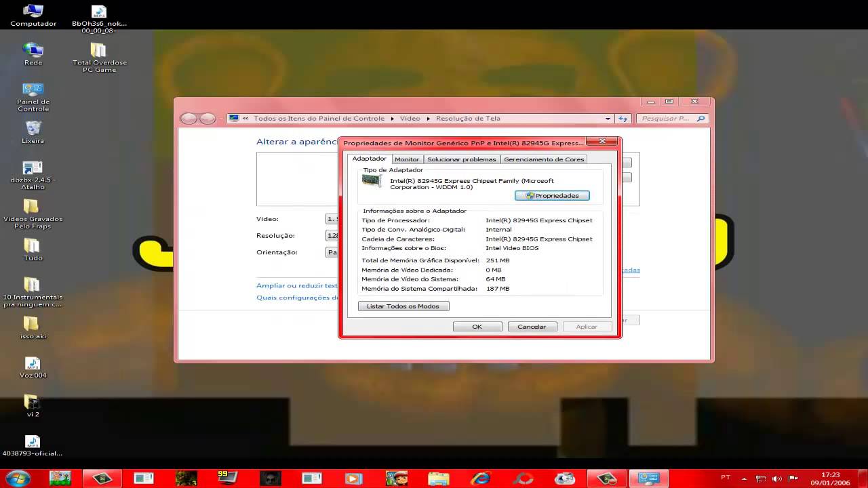Launch Windows Media Player from the taskbar
The image size is (868, 488).
(353, 478)
